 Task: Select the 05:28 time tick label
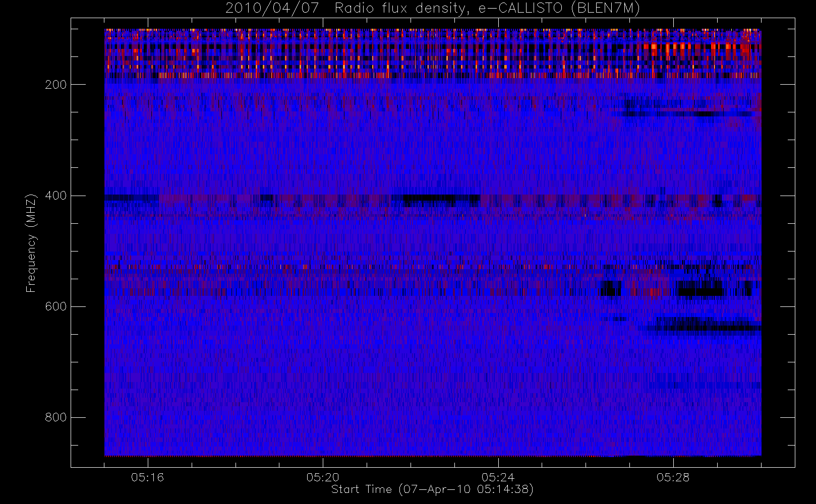(673, 477)
